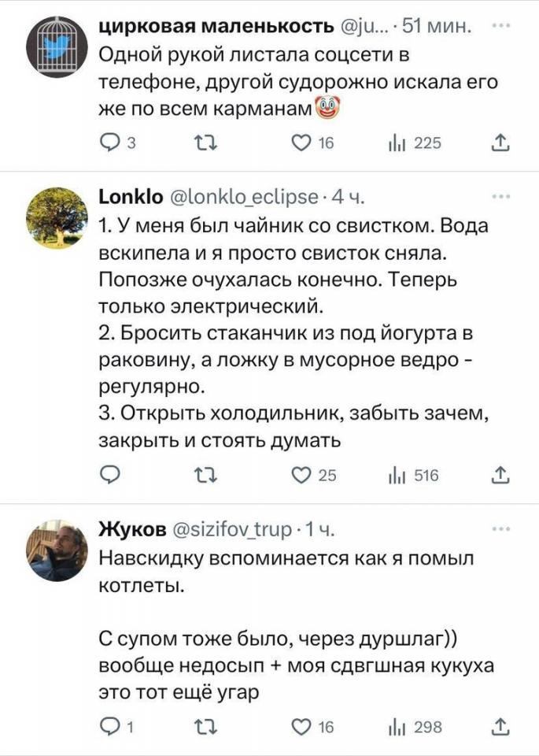539x756 pixels.
Task: Like Жуков's tweet about котлеты
Action: [300, 727]
